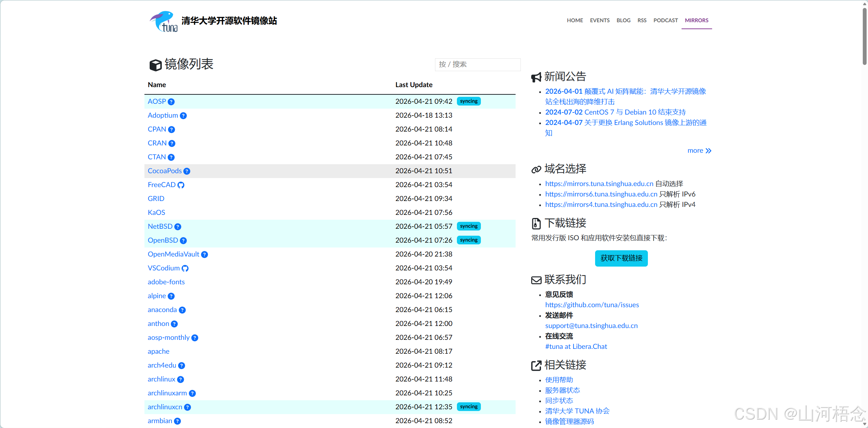This screenshot has height=428, width=868.
Task: Open the mirrors6 IPv6-only domain link
Action: pyautogui.click(x=601, y=194)
